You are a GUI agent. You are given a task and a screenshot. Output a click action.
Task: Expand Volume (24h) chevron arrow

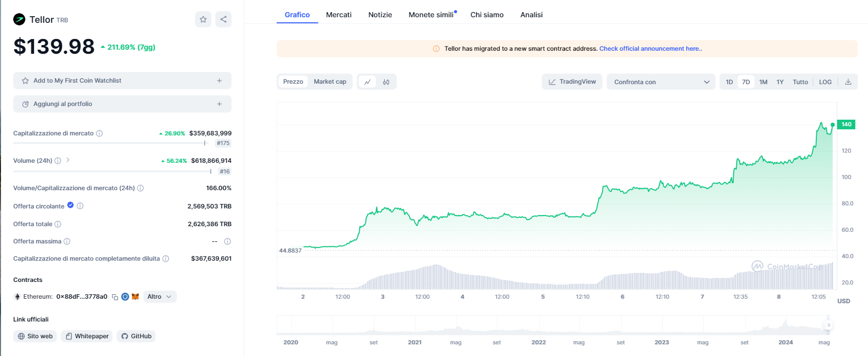[68, 160]
